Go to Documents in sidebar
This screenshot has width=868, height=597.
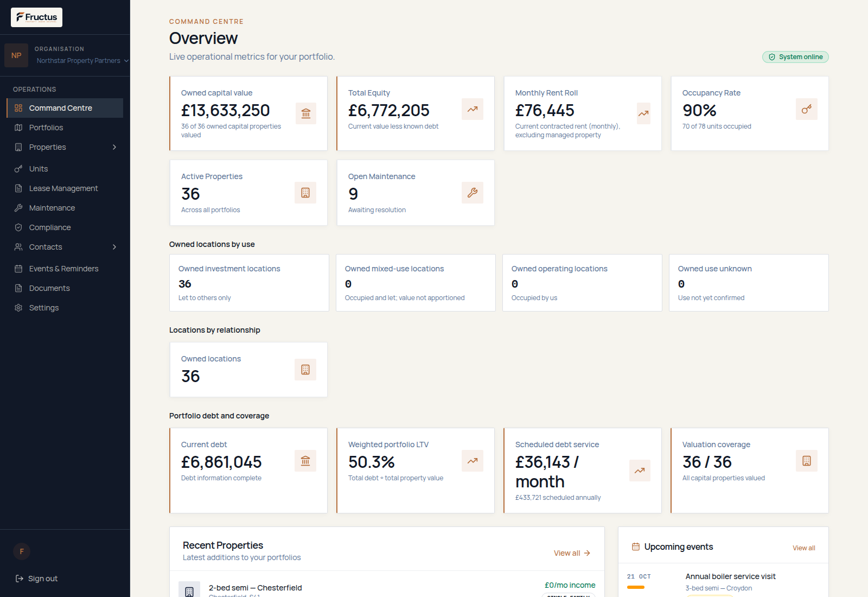click(x=65, y=288)
